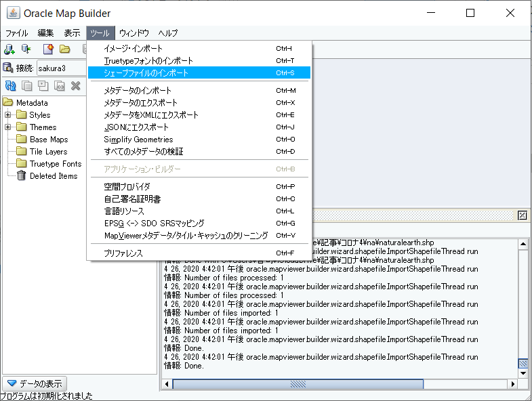Choose メタデータのインポート
This screenshot has height=401, width=532.
199,91
